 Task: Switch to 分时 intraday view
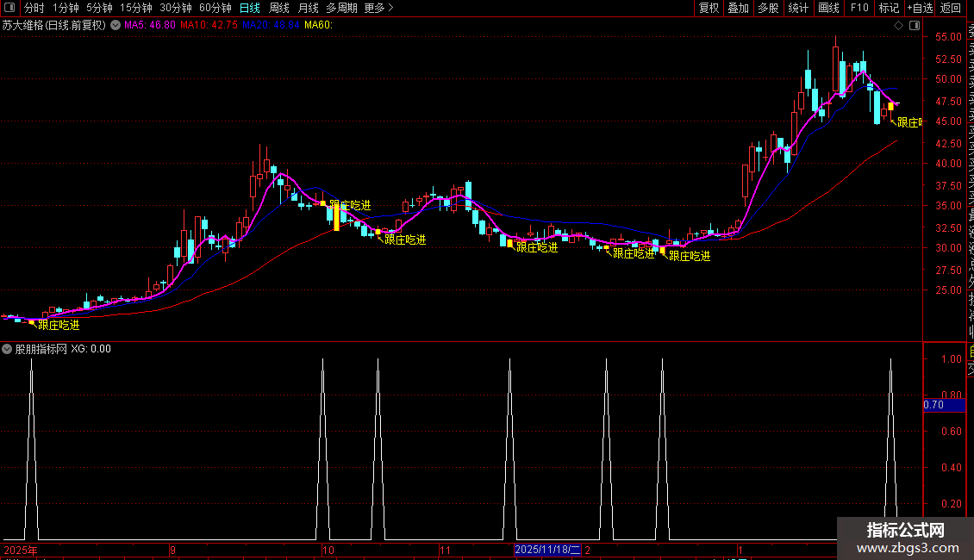(34, 9)
